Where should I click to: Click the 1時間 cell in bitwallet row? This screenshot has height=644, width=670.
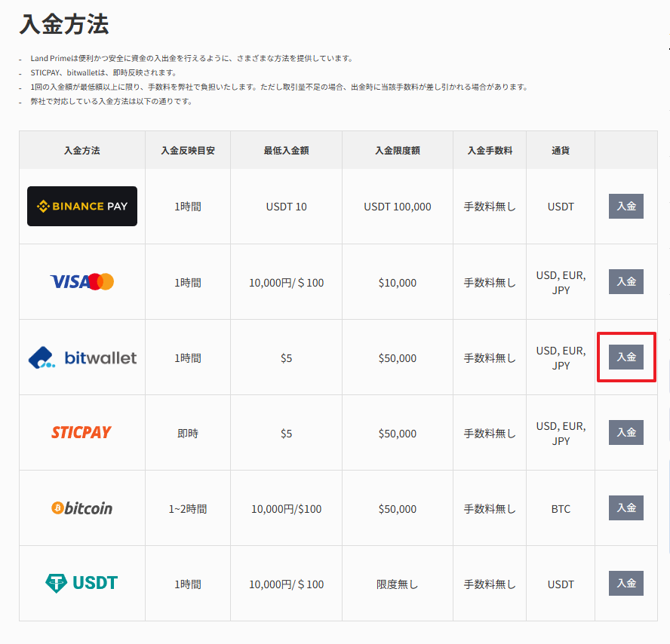click(188, 358)
